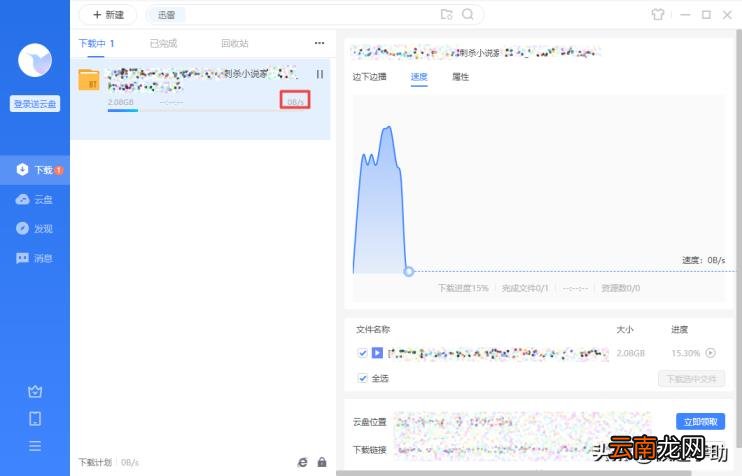Image resolution: width=742 pixels, height=476 pixels.
Task: Open the 发现 discover section
Action: point(35,229)
